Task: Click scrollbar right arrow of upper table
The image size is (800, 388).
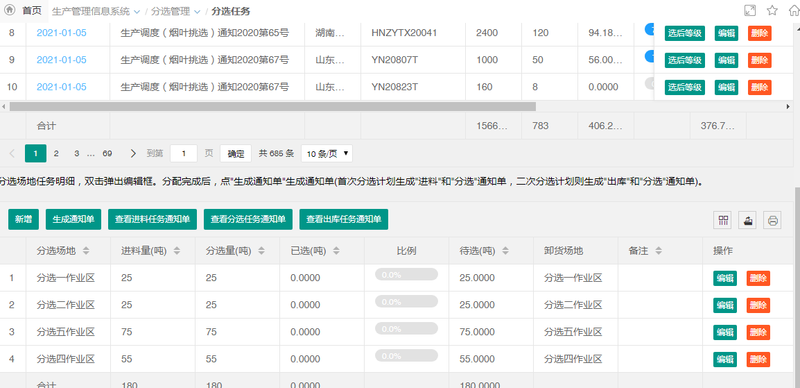Action: [x=788, y=107]
